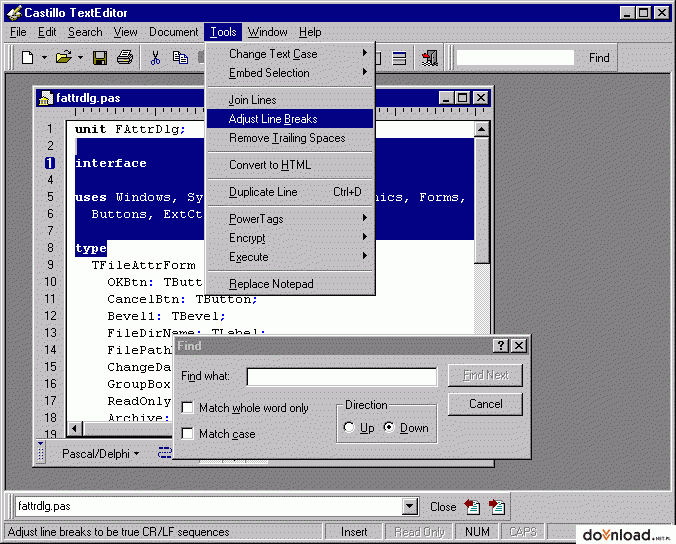676x544 pixels.
Task: Choose Duplicate Line in Tools menu
Action: [x=291, y=192]
